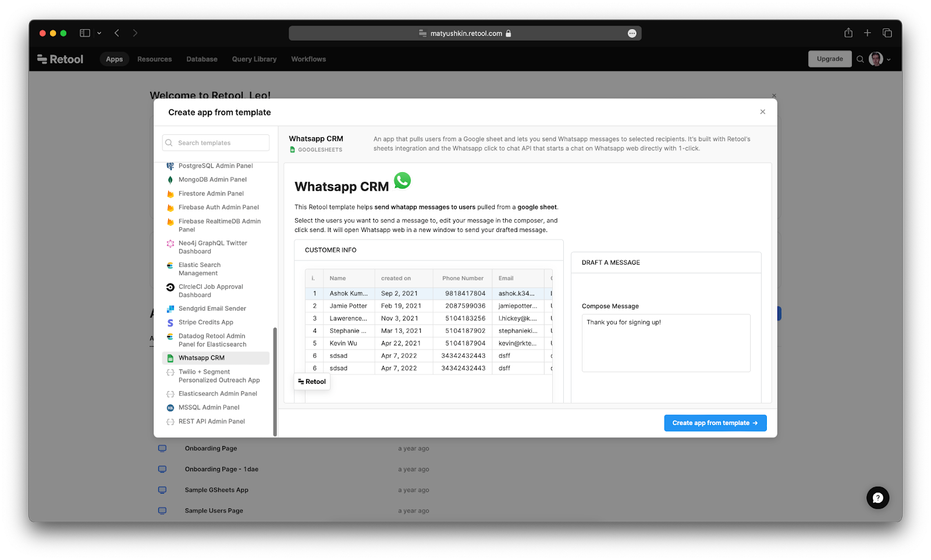
Task: Open the Sample Users Page app
Action: (214, 511)
